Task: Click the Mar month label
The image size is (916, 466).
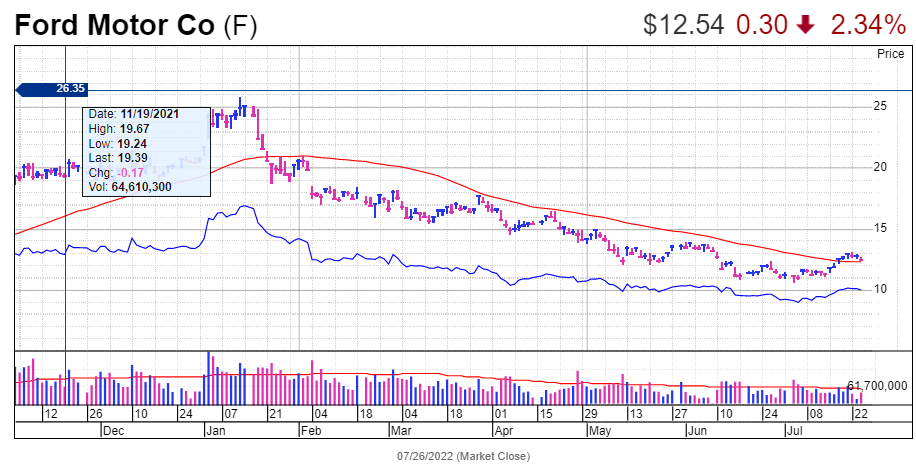Action: 400,432
